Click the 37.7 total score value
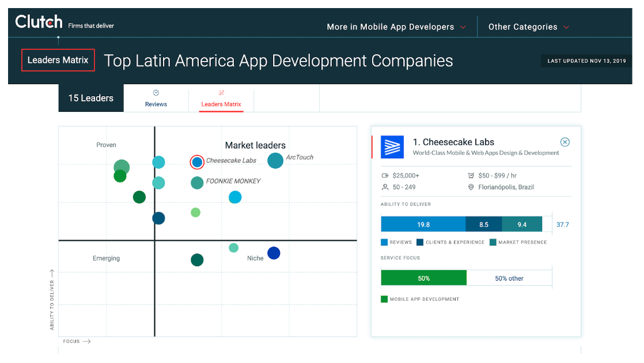The width and height of the screenshot is (644, 363). click(563, 225)
